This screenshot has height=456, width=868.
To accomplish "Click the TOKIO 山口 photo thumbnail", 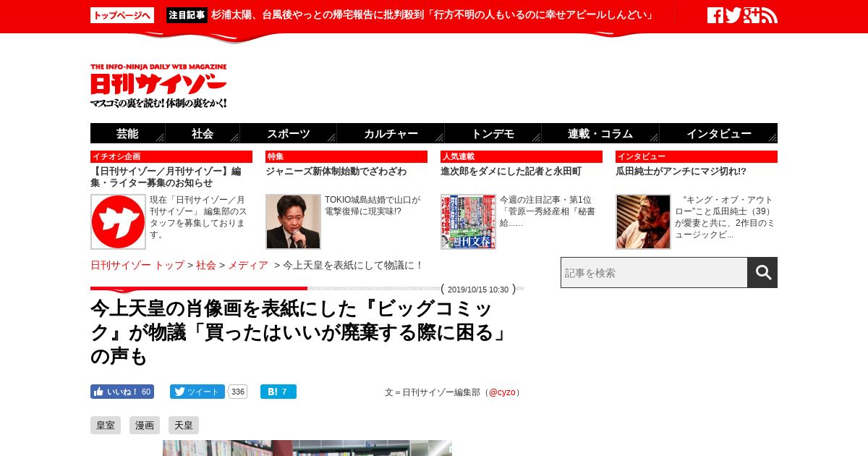I will tap(293, 221).
